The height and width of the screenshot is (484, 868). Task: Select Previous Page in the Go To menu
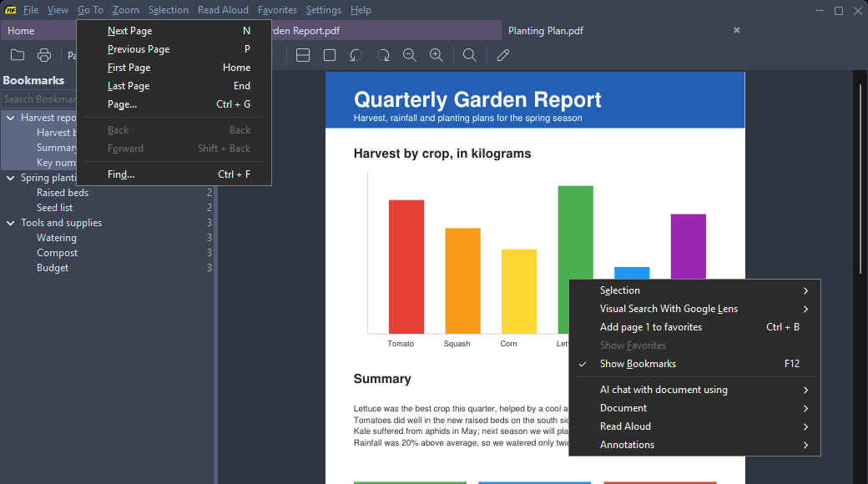(x=174, y=48)
